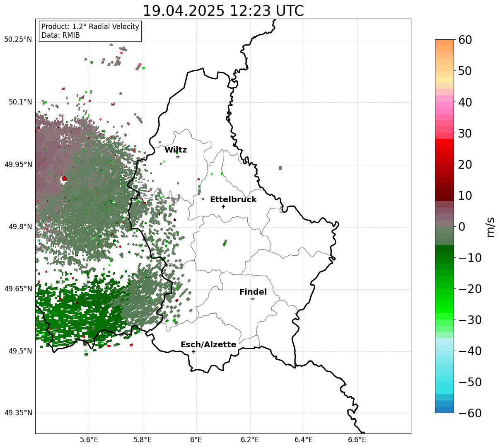The height and width of the screenshot is (448, 500).
Task: Click the colorbar tick label 0
Action: (x=462, y=226)
